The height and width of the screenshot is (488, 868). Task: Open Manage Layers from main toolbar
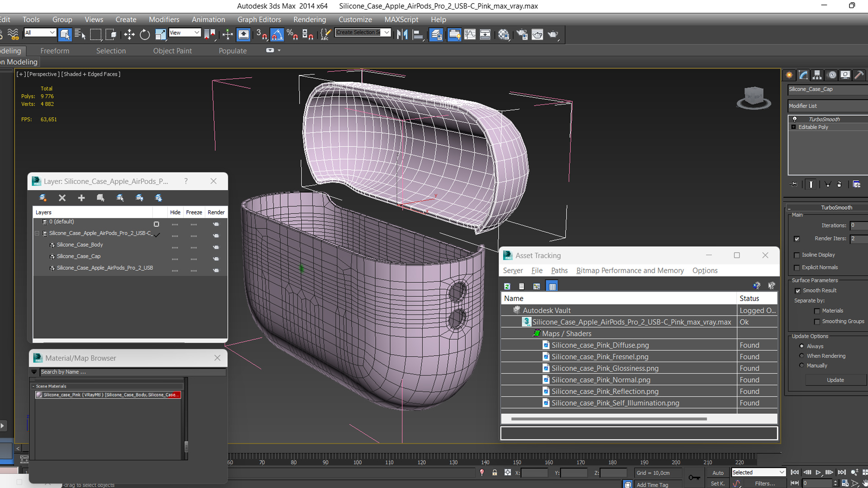(436, 34)
